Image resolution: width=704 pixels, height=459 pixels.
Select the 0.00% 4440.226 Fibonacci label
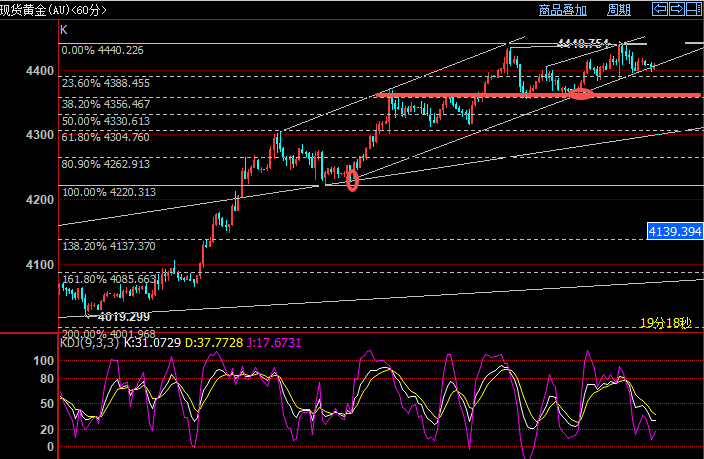(x=102, y=50)
